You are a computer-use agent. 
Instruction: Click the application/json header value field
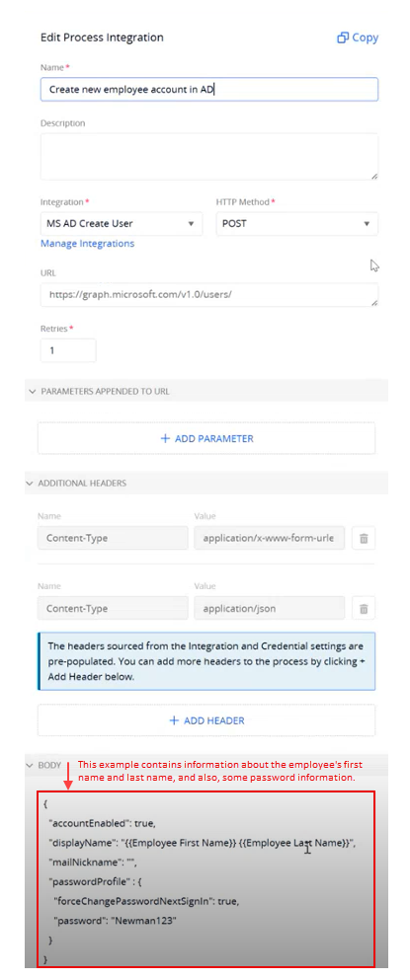point(269,608)
